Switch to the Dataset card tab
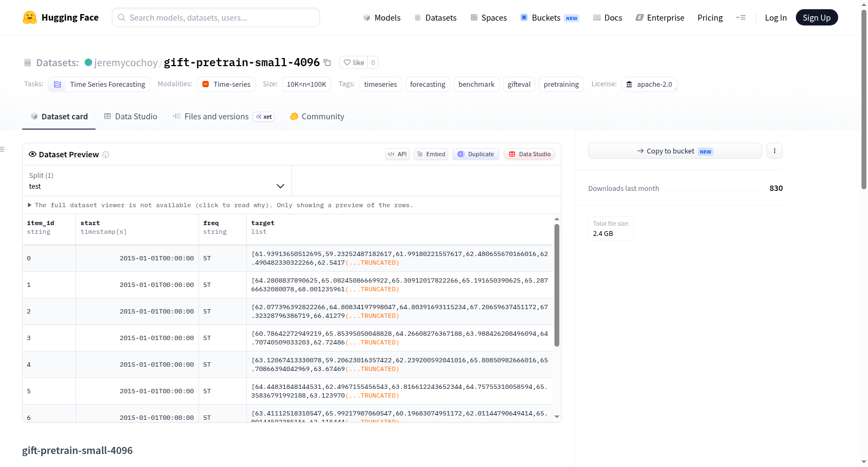The width and height of the screenshot is (868, 467). pyautogui.click(x=59, y=117)
